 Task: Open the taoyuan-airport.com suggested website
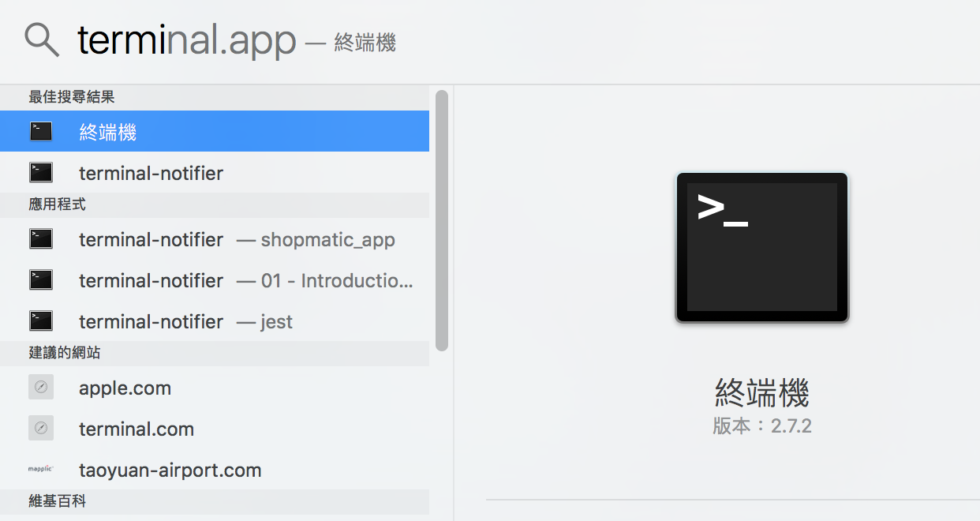coord(170,470)
